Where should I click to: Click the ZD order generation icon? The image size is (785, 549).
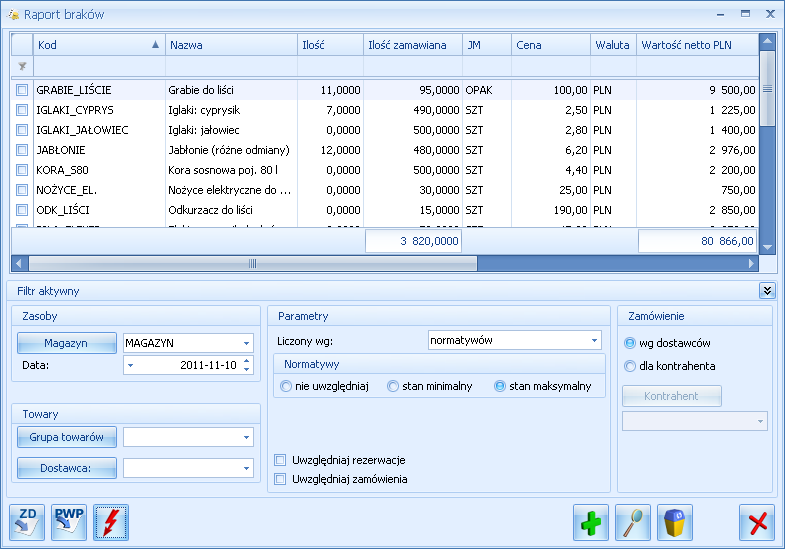point(27,522)
